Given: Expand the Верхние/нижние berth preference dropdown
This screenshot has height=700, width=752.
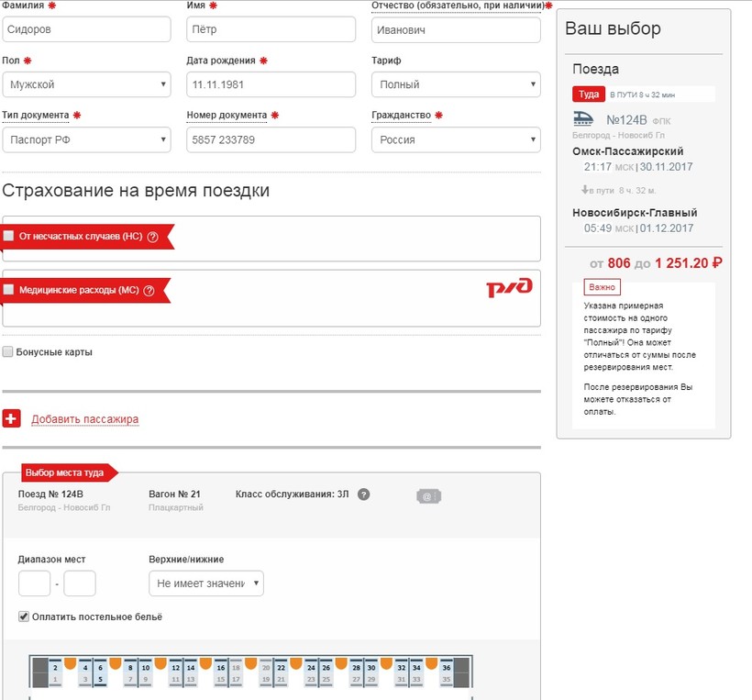Looking at the screenshot, I should pos(205,583).
